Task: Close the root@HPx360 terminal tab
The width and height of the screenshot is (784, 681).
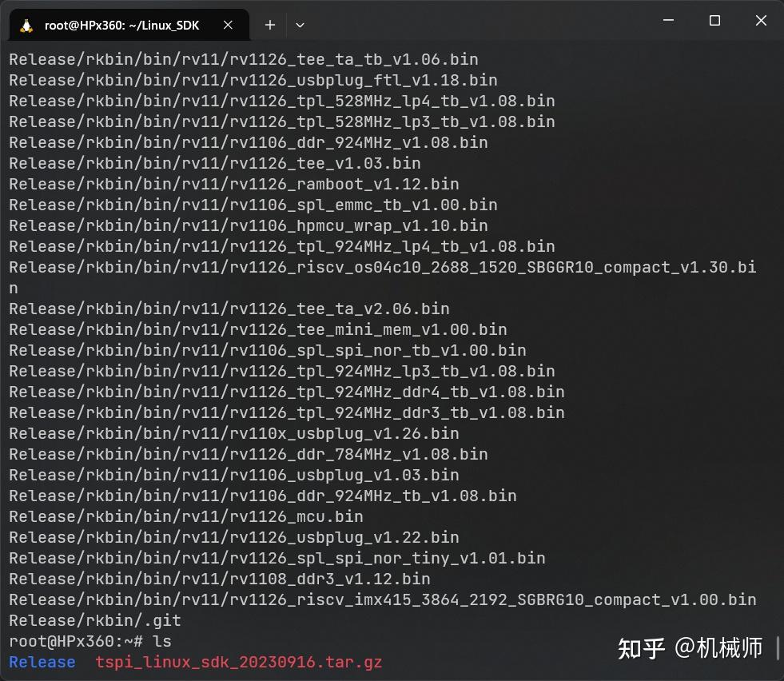Action: [x=228, y=24]
